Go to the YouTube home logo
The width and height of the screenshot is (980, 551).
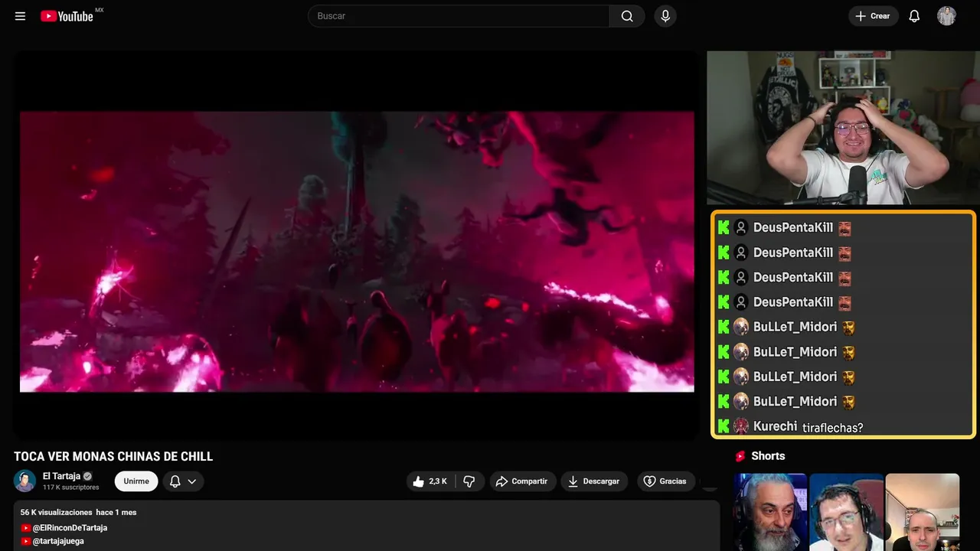pos(67,16)
